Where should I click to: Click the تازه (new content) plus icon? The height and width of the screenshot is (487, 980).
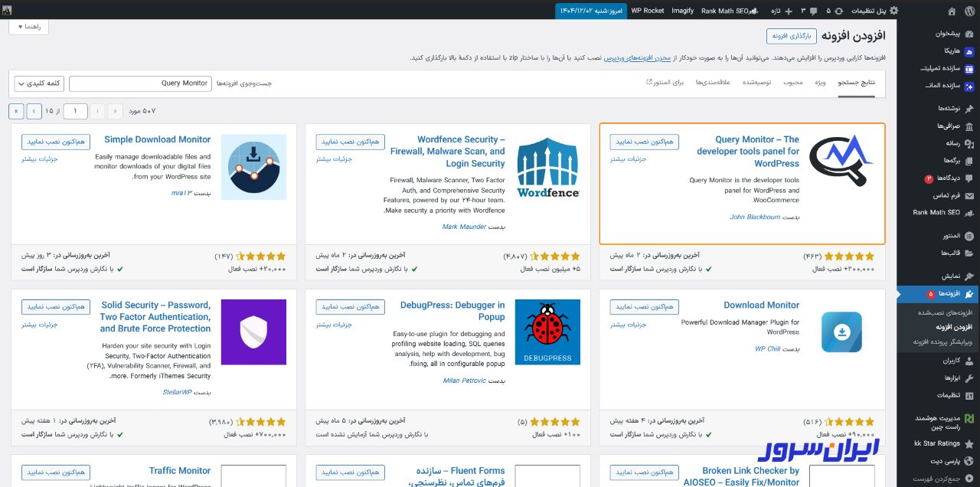789,11
